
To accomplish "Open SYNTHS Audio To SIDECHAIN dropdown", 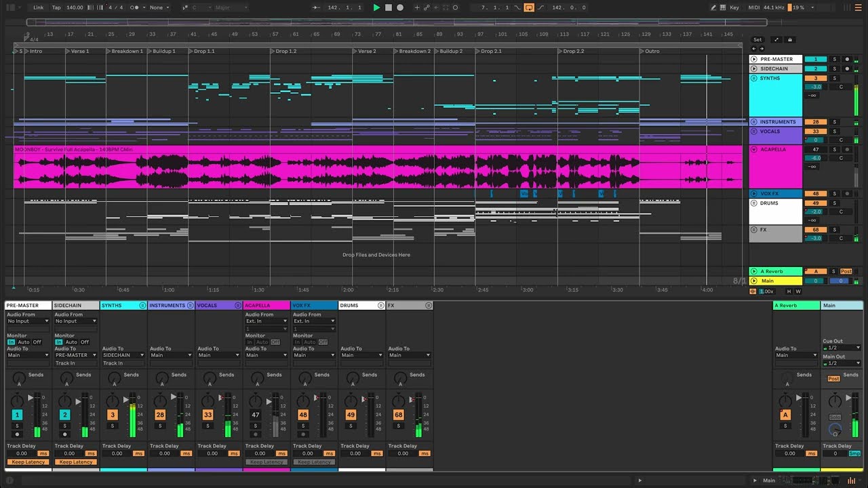I will point(123,355).
